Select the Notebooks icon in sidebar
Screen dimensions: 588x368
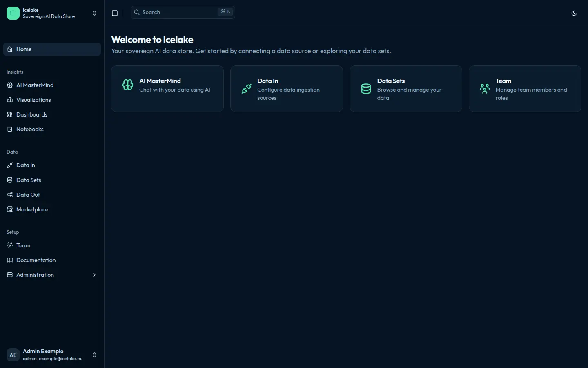pos(9,129)
